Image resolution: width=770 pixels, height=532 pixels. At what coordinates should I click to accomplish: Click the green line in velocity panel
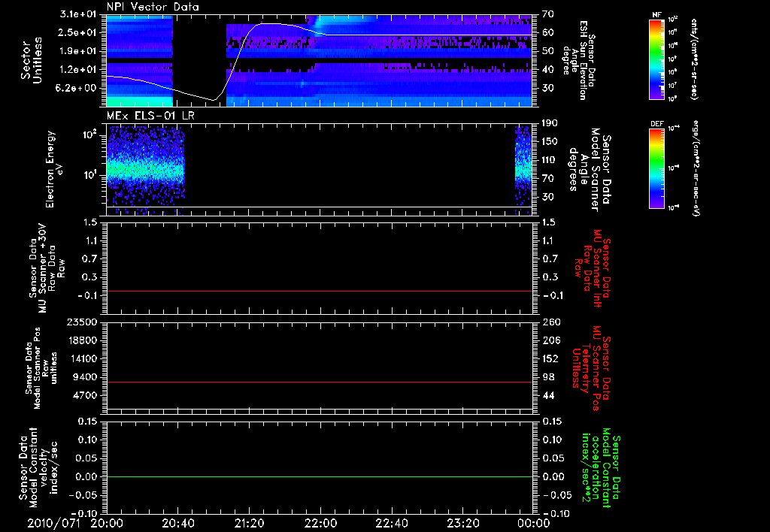pos(319,476)
